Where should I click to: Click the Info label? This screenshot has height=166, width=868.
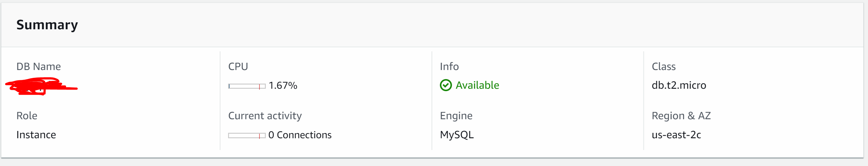point(449,66)
